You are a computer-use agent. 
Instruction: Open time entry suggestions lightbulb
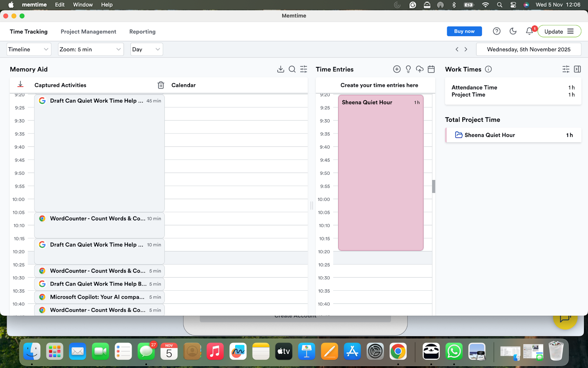(408, 69)
